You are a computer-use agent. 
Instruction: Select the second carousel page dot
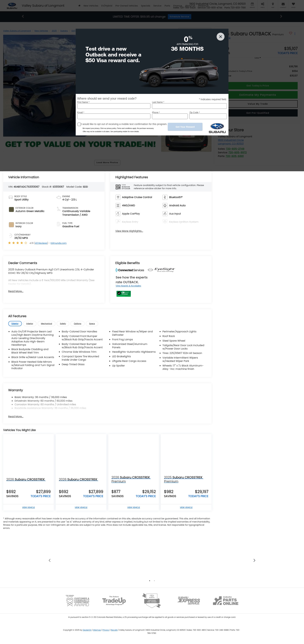154,581
